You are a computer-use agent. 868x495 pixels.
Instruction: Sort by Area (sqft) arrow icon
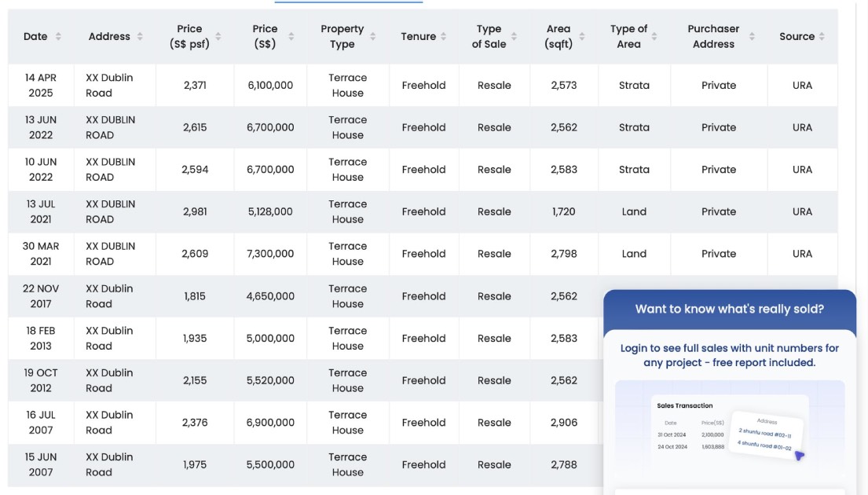click(x=582, y=37)
